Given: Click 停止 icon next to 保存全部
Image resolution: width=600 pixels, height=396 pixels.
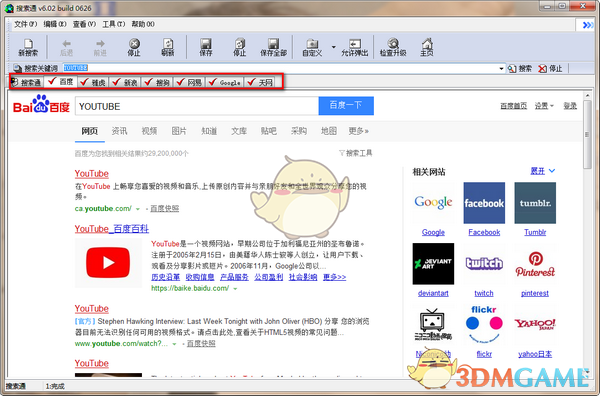Looking at the screenshot, I should 240,47.
